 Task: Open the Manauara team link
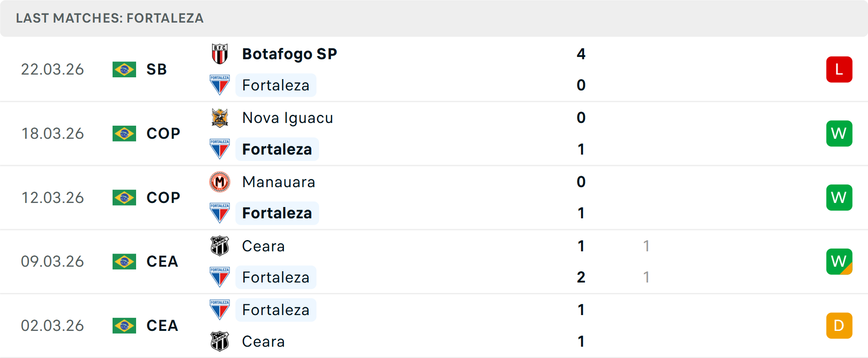(278, 182)
